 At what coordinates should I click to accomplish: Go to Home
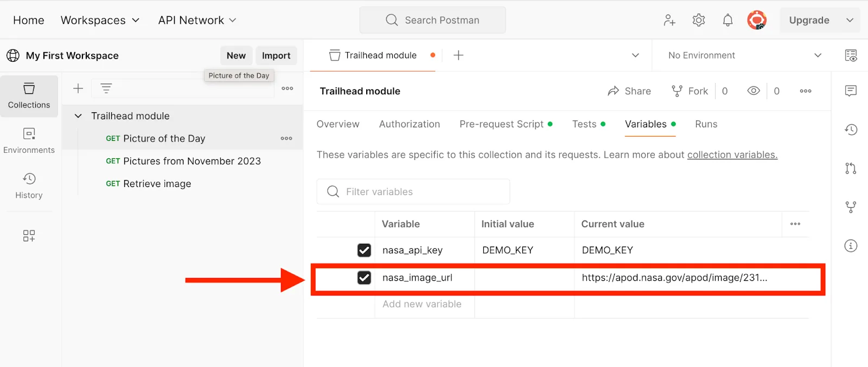[x=29, y=20]
